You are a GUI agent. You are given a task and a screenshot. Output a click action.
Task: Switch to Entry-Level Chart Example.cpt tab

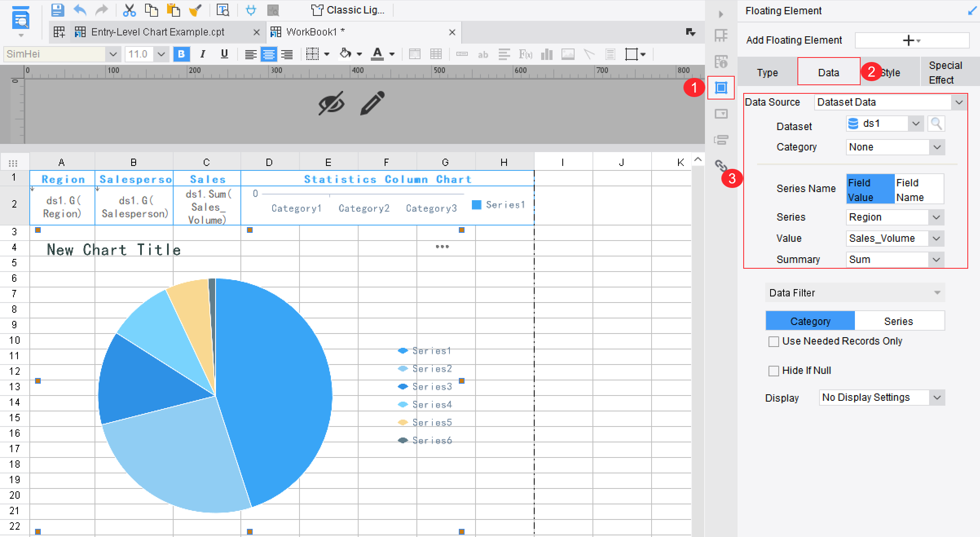[169, 32]
